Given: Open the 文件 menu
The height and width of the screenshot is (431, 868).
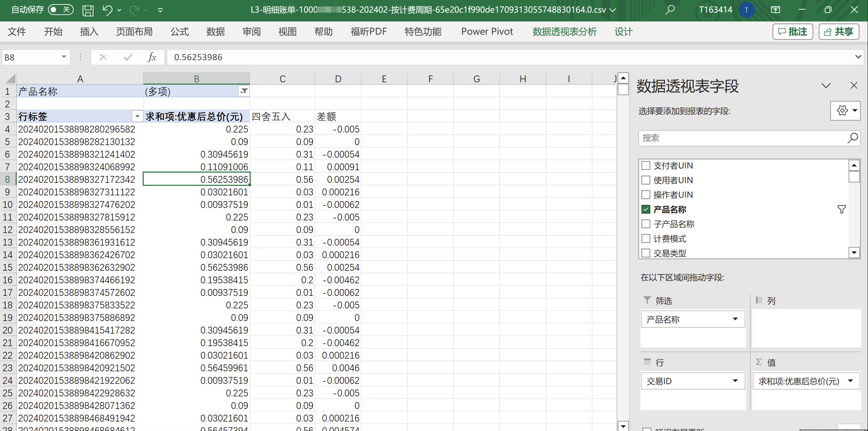Looking at the screenshot, I should coord(17,32).
